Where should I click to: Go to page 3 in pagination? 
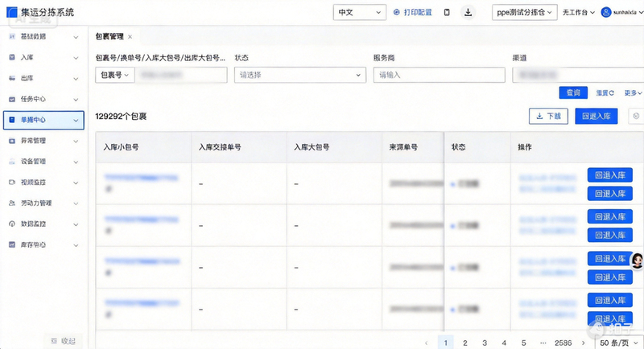coord(485,343)
